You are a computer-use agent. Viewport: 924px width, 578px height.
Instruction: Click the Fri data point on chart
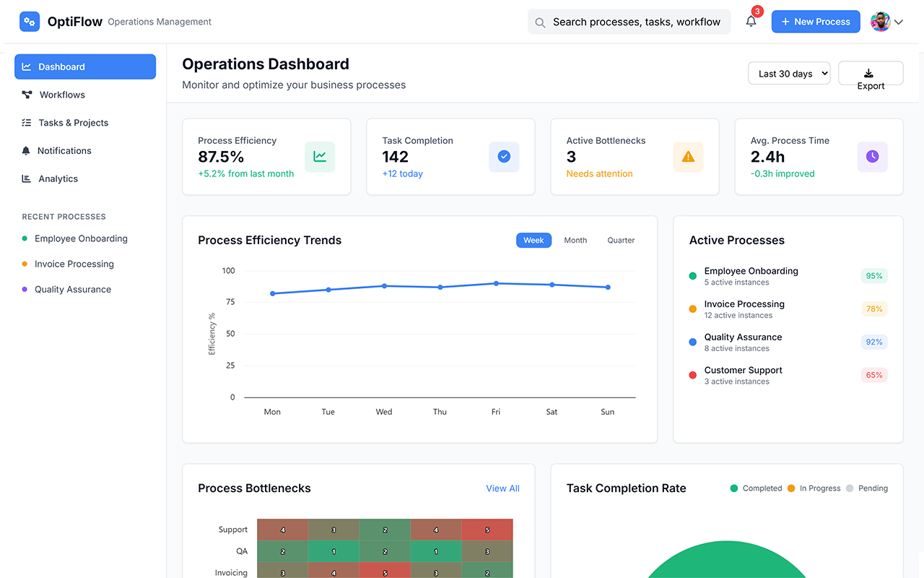[x=496, y=283]
